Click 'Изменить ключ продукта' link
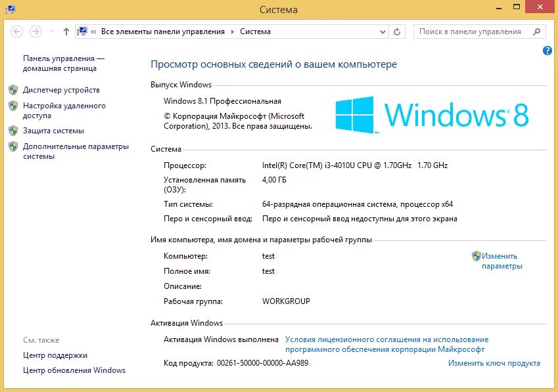Viewport: 558px width, 392px height. 494,363
